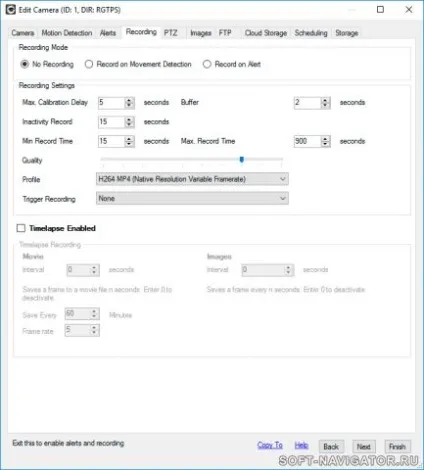Close the Edit Camera window
Screen dimensions: 424x470
click(x=409, y=9)
